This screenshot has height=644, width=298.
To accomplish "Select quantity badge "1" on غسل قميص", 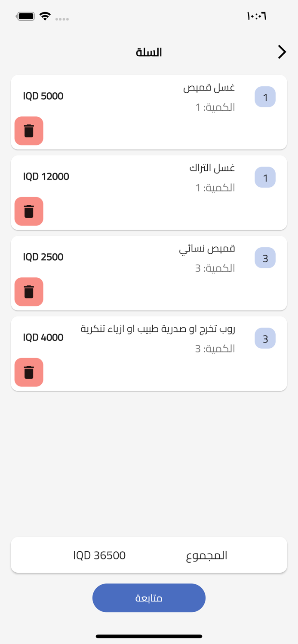I will 265,97.
